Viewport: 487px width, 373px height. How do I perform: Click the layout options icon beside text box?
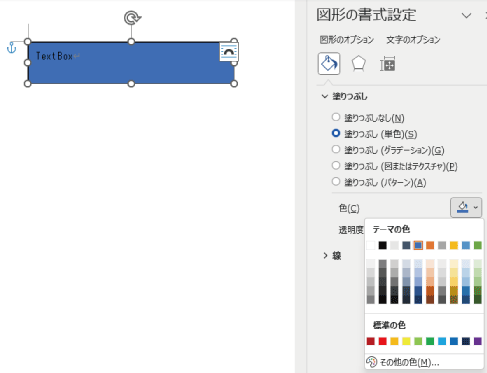click(229, 52)
